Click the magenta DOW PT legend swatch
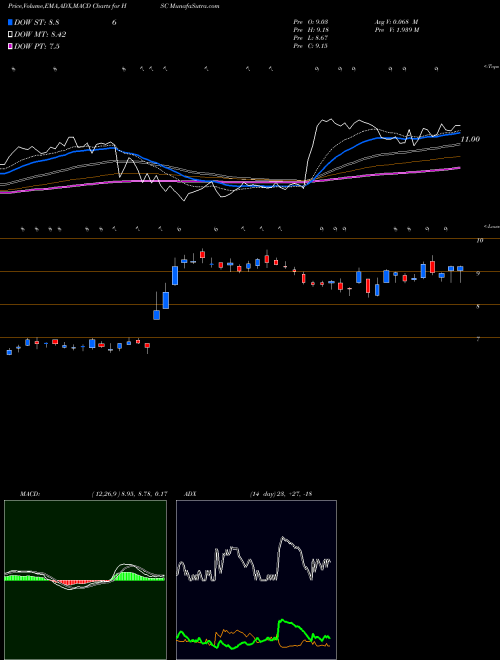This screenshot has width=500, height=660. tap(10, 46)
